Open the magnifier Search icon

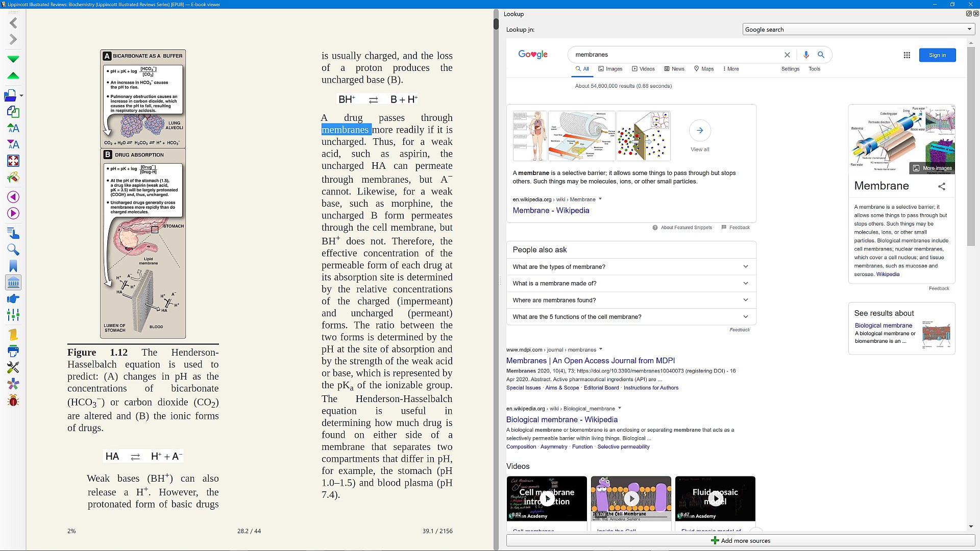(13, 249)
